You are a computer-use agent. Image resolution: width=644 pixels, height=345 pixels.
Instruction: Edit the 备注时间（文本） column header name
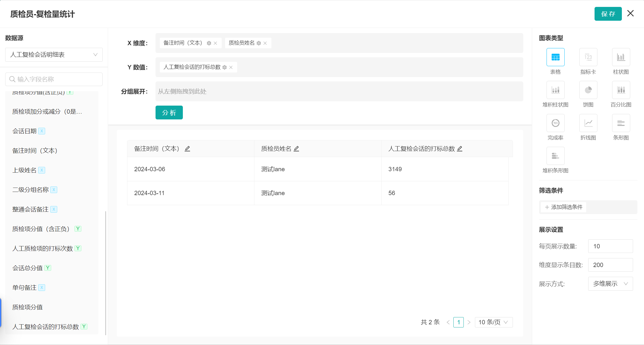click(x=187, y=149)
